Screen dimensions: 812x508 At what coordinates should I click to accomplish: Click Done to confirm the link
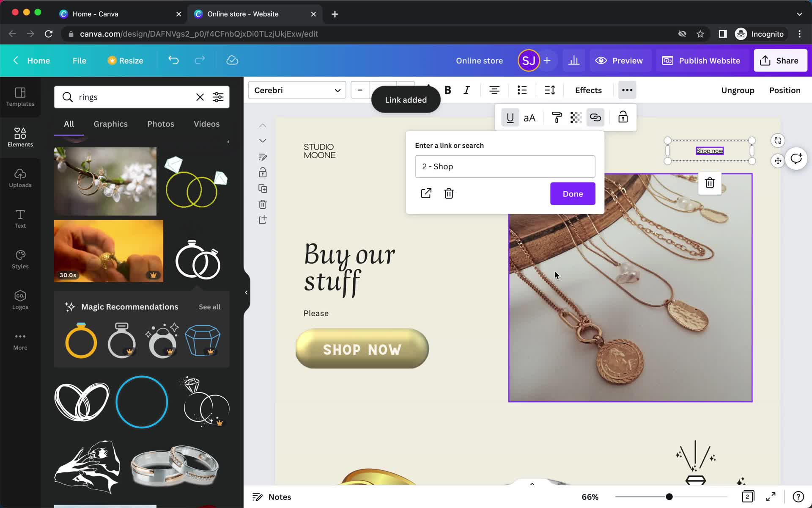pyautogui.click(x=573, y=193)
